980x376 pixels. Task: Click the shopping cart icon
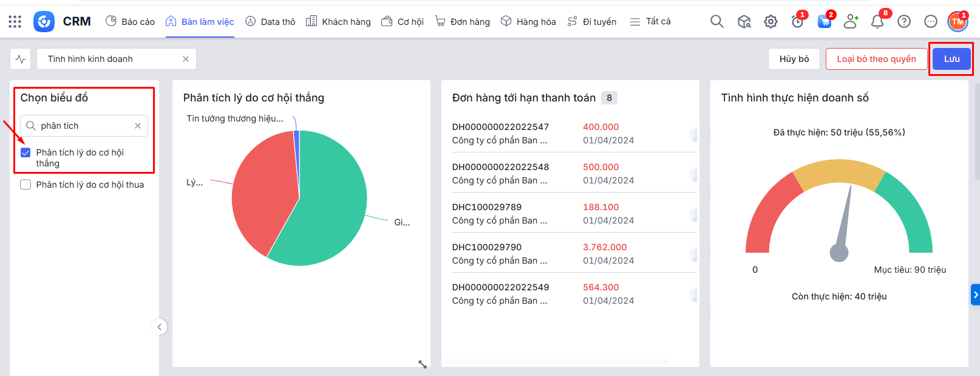pyautogui.click(x=824, y=22)
